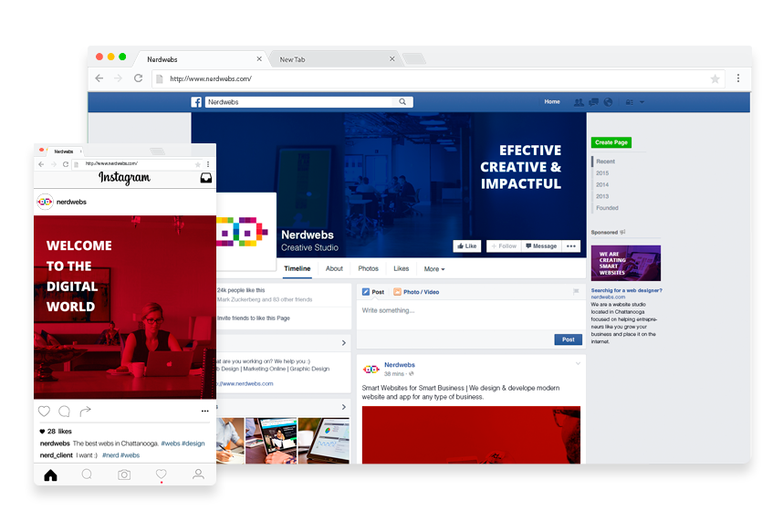Open Facebook friend requests icon
783x532 pixels.
[x=579, y=102]
